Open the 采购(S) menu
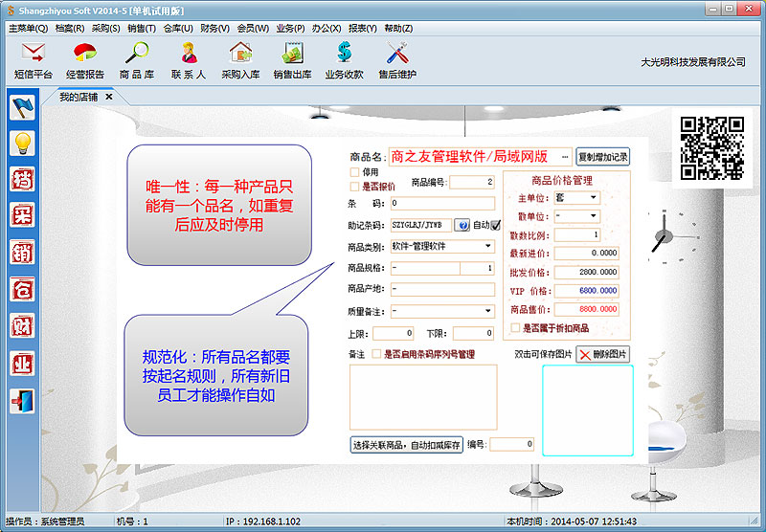The height and width of the screenshot is (532, 766). [106, 29]
